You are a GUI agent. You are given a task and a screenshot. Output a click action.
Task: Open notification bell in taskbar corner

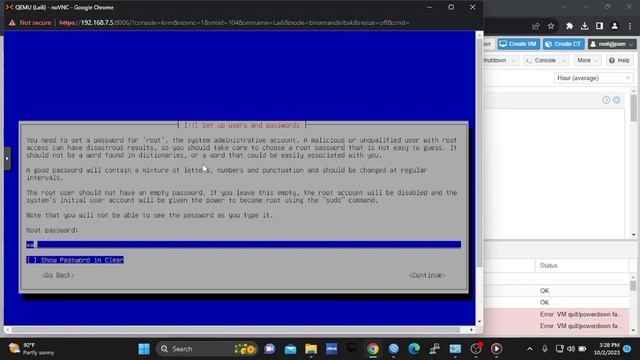(x=627, y=349)
